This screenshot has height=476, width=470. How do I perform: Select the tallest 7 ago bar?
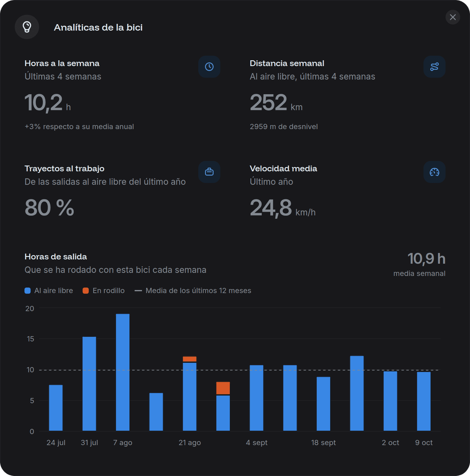[x=123, y=372]
